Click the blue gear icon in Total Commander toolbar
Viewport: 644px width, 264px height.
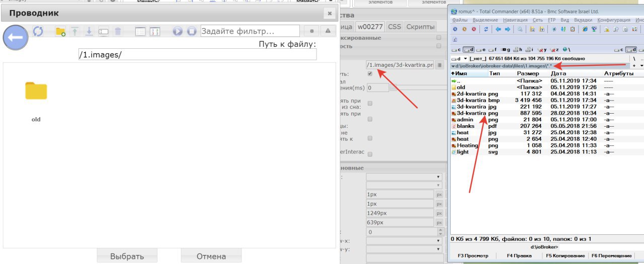pos(455,29)
